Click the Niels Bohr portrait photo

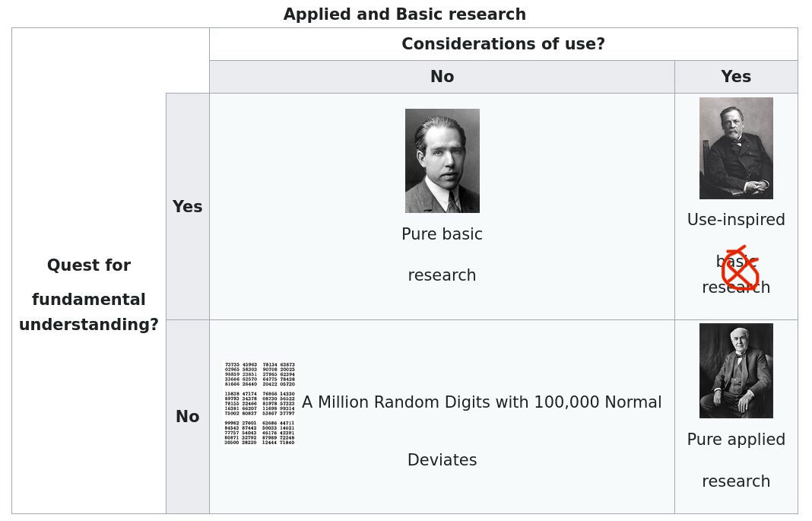point(442,160)
